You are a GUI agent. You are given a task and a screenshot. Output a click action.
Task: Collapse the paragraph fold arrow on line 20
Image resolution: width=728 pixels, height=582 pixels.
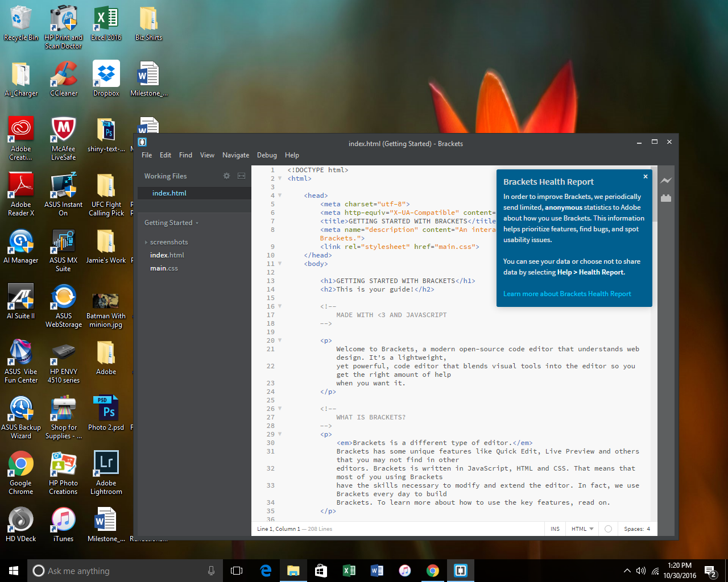coord(280,340)
